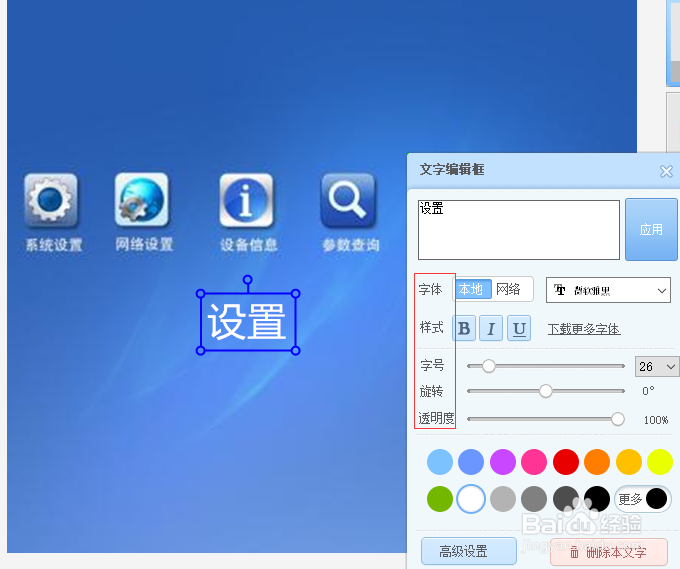Screen dimensions: 680x569
Task: Open the font size 26 dropdown
Action: point(657,366)
